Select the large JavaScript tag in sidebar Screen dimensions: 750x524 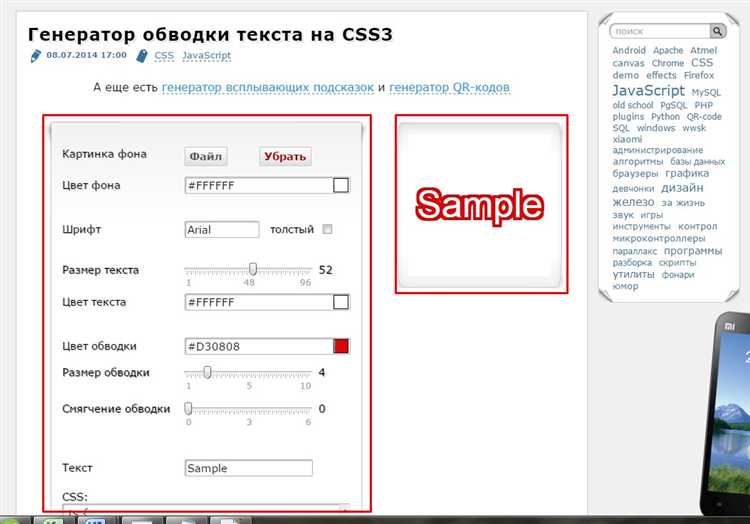pos(648,91)
